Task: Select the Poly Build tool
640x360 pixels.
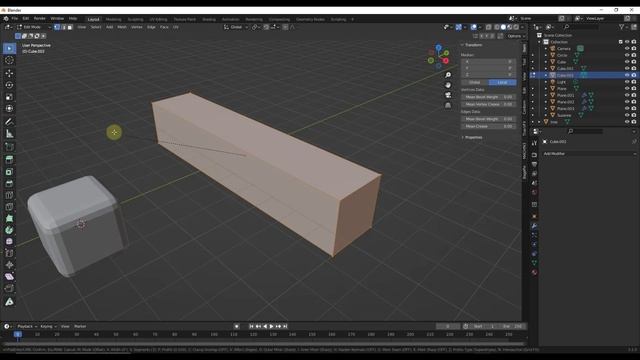Action: [9, 218]
